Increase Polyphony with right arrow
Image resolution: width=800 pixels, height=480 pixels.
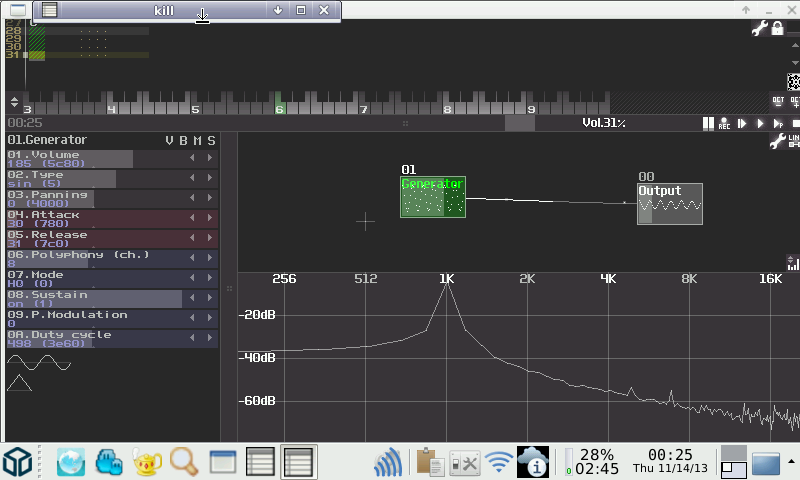(210, 258)
